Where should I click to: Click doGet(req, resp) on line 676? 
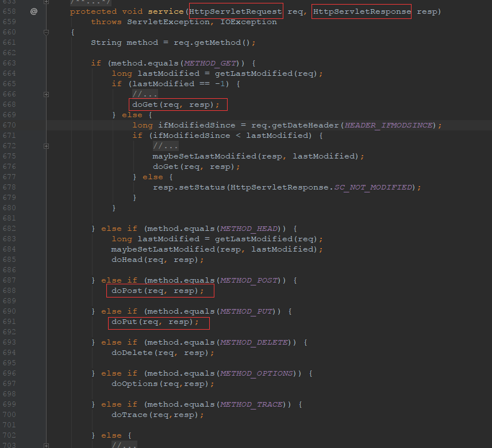194,167
